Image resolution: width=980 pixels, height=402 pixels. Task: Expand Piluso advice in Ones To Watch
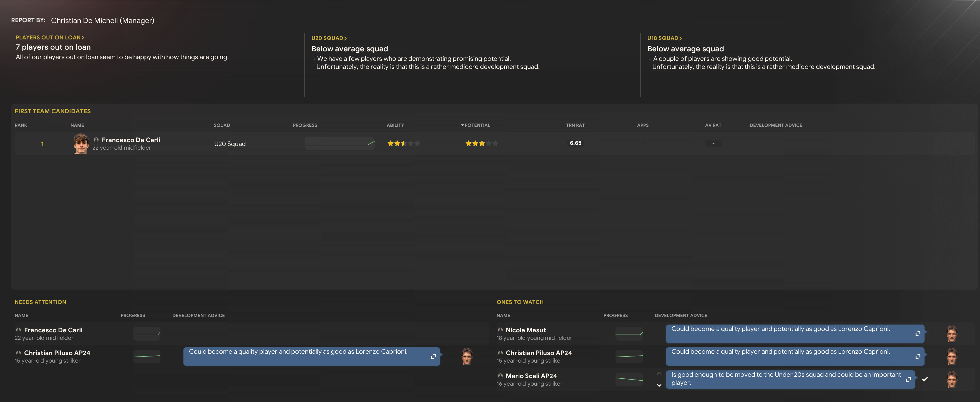click(918, 356)
